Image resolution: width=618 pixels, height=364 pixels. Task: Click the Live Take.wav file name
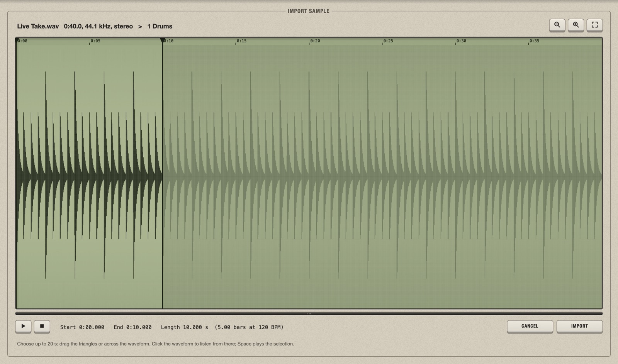coord(38,26)
